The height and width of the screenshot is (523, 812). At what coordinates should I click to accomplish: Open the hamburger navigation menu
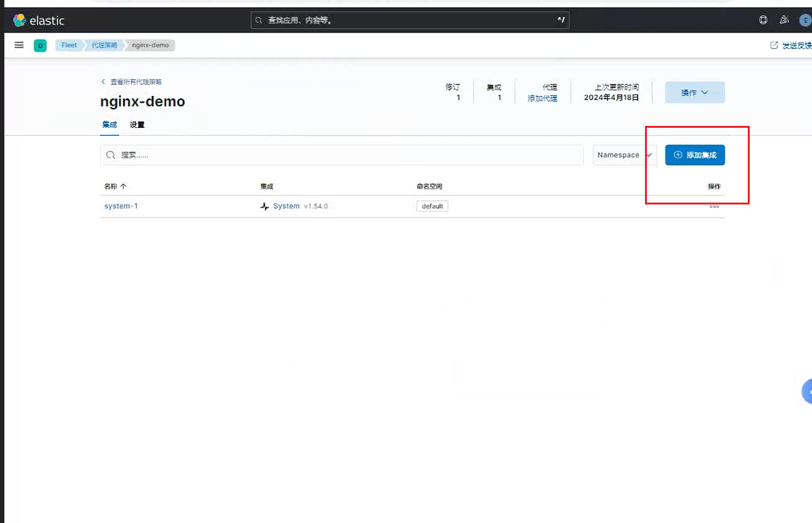click(19, 45)
